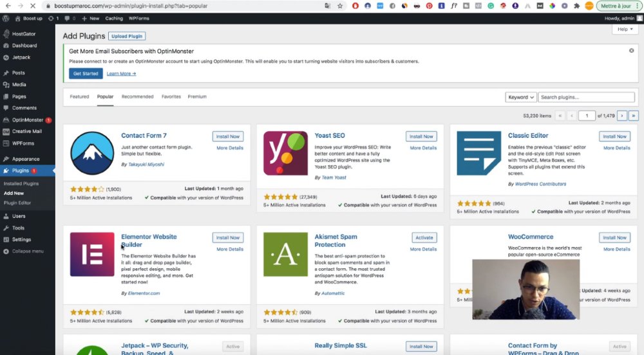Click the page number field

tap(587, 116)
